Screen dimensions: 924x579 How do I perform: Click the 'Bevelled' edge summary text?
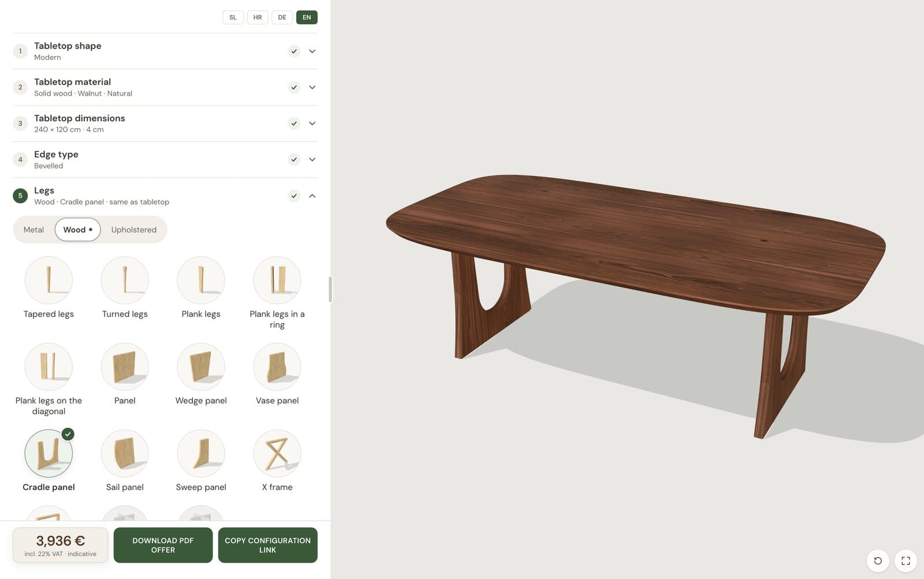coord(49,166)
